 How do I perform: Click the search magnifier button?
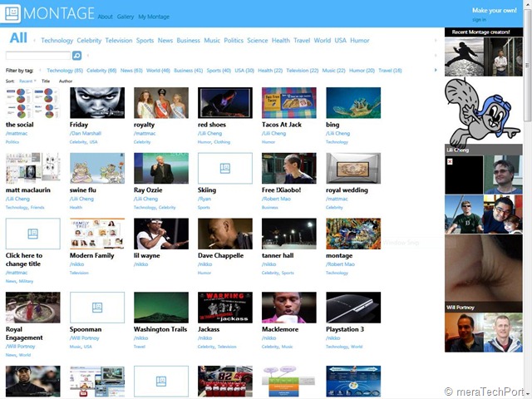(77, 56)
